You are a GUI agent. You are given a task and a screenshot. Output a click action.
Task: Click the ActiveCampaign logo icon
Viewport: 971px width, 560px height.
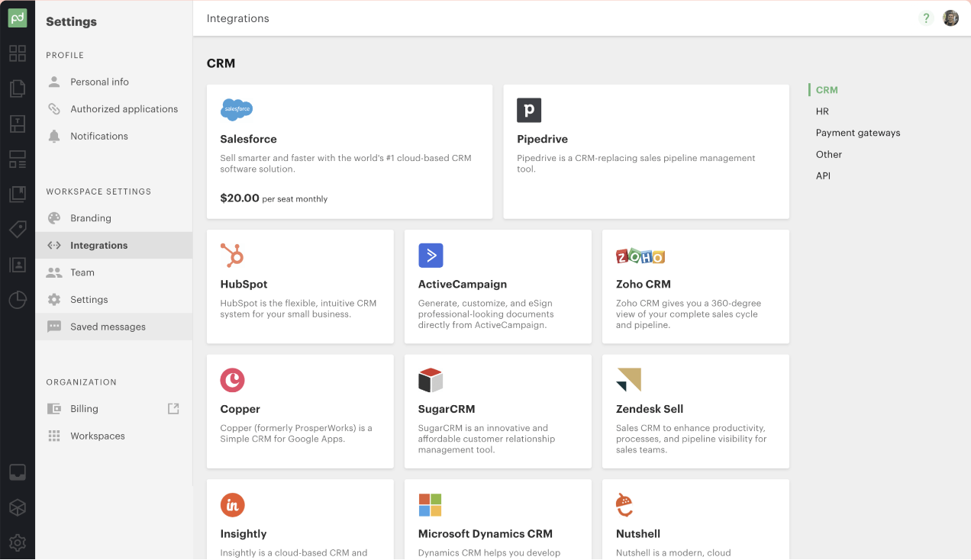tap(431, 256)
